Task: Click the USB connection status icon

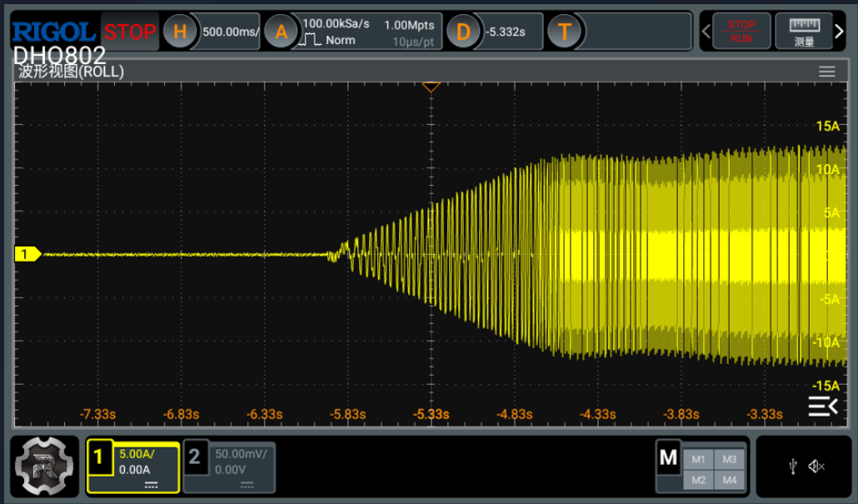Action: [793, 467]
